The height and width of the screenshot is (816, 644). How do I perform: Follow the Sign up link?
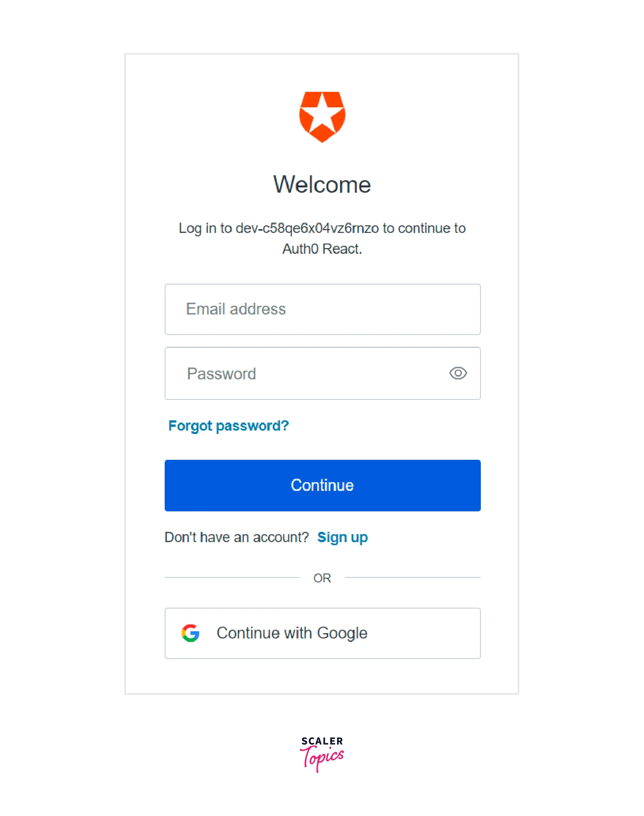(342, 537)
